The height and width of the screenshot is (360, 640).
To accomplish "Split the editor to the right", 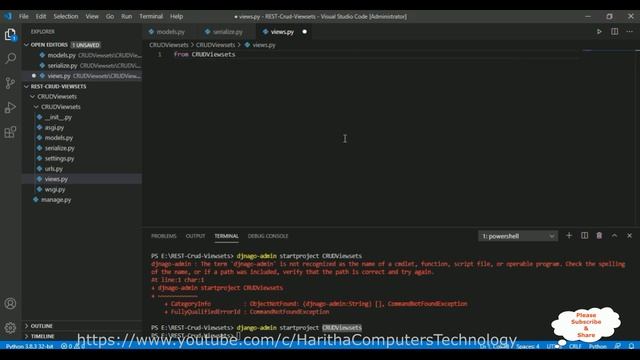I will coord(614,32).
